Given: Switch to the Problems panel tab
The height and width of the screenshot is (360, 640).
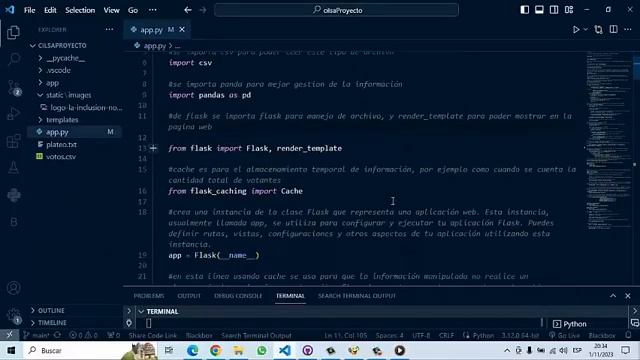Looking at the screenshot, I should (149, 296).
